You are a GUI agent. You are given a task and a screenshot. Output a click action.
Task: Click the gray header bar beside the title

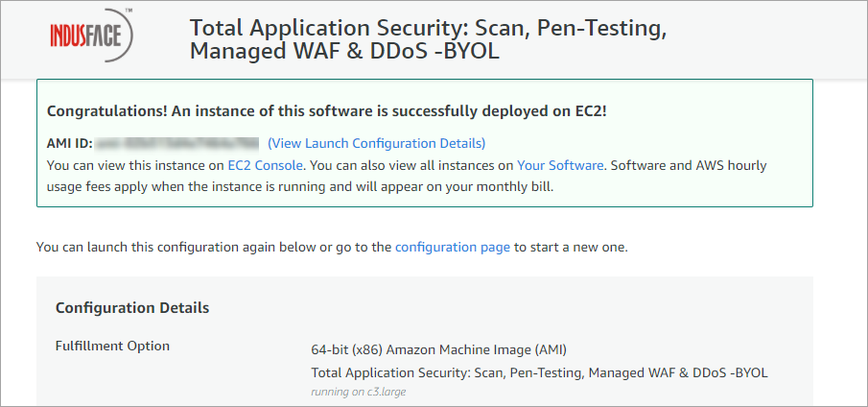coord(763,38)
